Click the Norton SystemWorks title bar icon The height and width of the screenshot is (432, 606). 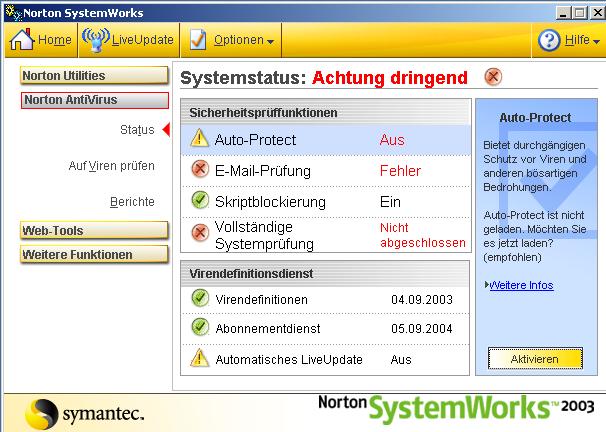coord(14,13)
